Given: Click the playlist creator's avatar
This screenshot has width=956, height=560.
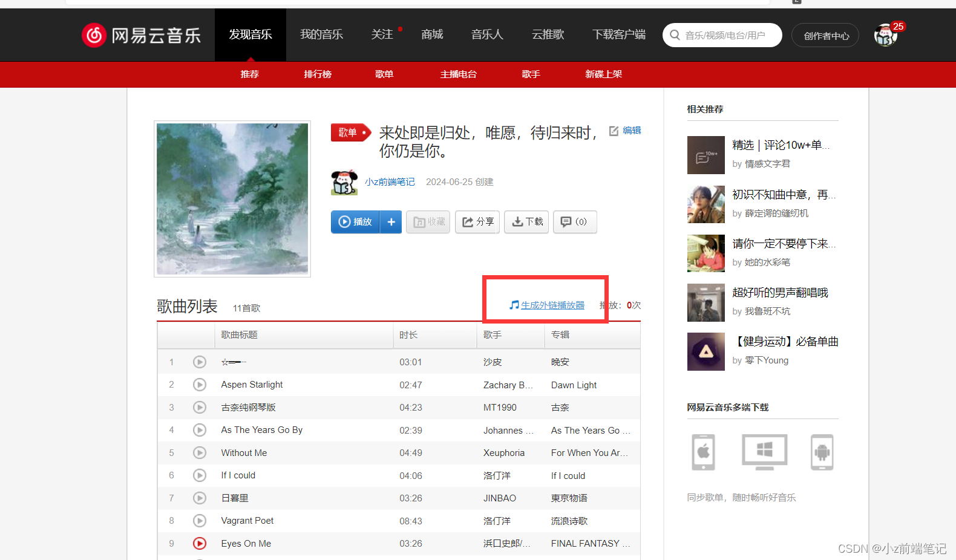Looking at the screenshot, I should coord(344,182).
